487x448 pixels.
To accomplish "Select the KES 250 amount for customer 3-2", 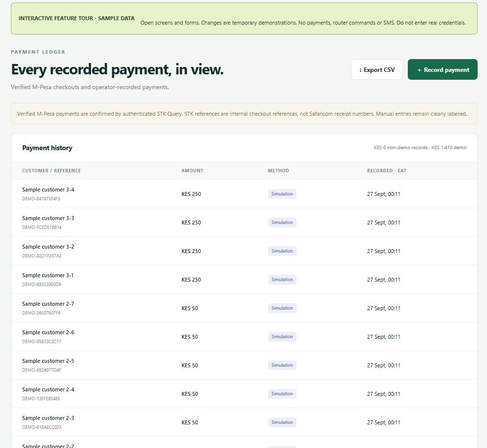I will (191, 251).
